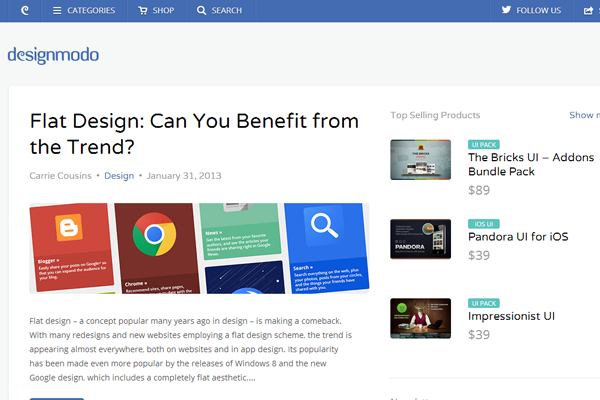The width and height of the screenshot is (600, 400).
Task: Open the flat design article banner image
Action: click(x=199, y=248)
